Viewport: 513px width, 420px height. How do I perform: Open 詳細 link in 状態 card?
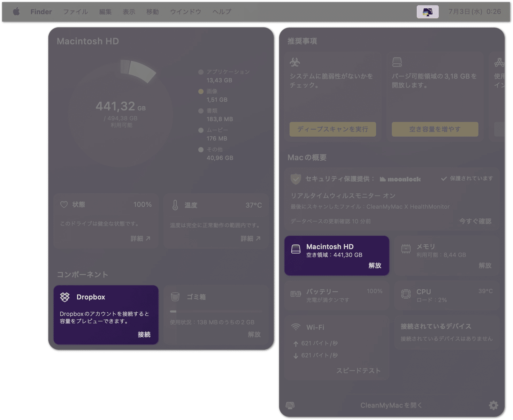coord(140,238)
